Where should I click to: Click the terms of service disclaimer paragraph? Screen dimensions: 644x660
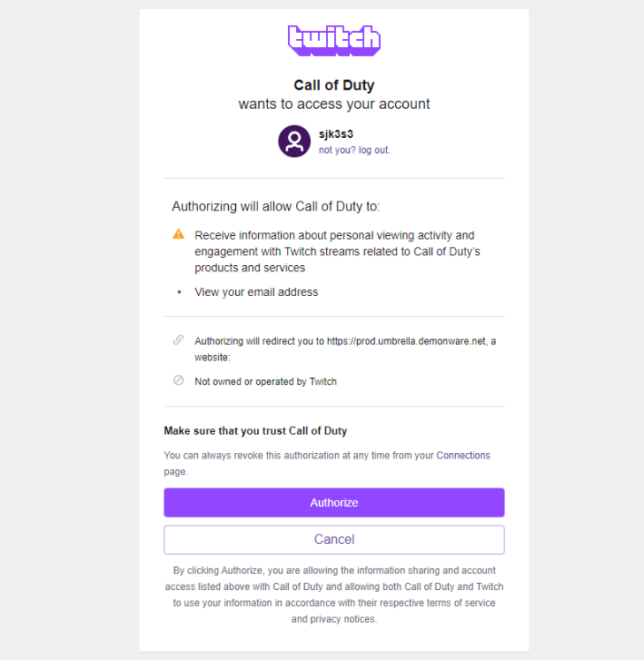pyautogui.click(x=333, y=595)
